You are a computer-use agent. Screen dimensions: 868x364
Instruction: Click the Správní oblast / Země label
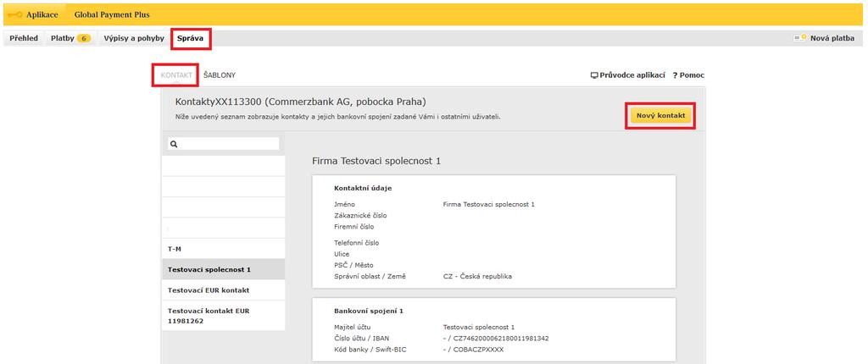(x=370, y=277)
